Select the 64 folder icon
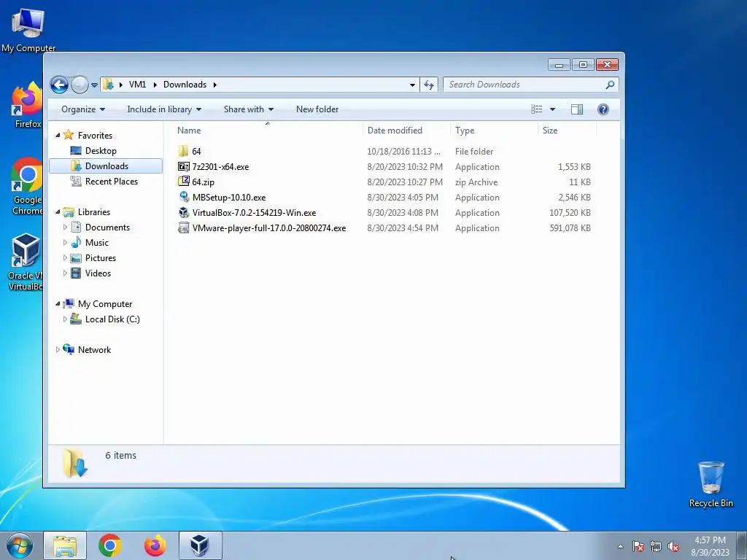The image size is (747, 560). click(x=183, y=152)
